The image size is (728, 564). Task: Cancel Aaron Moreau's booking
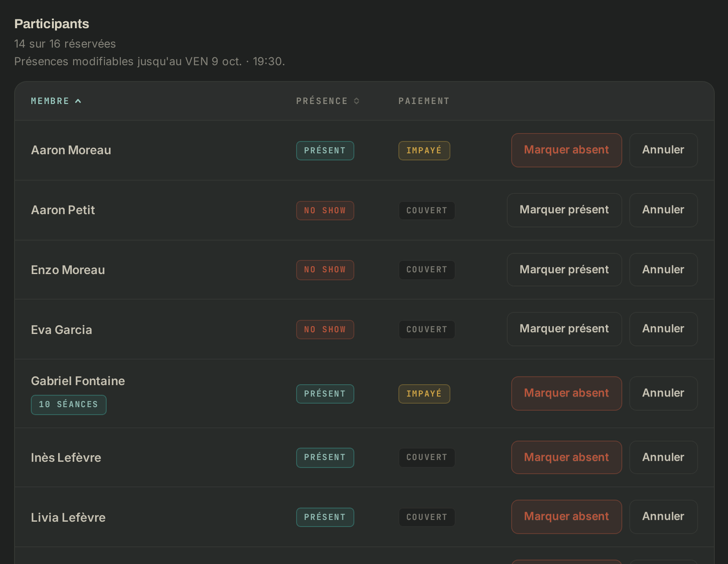pyautogui.click(x=663, y=150)
